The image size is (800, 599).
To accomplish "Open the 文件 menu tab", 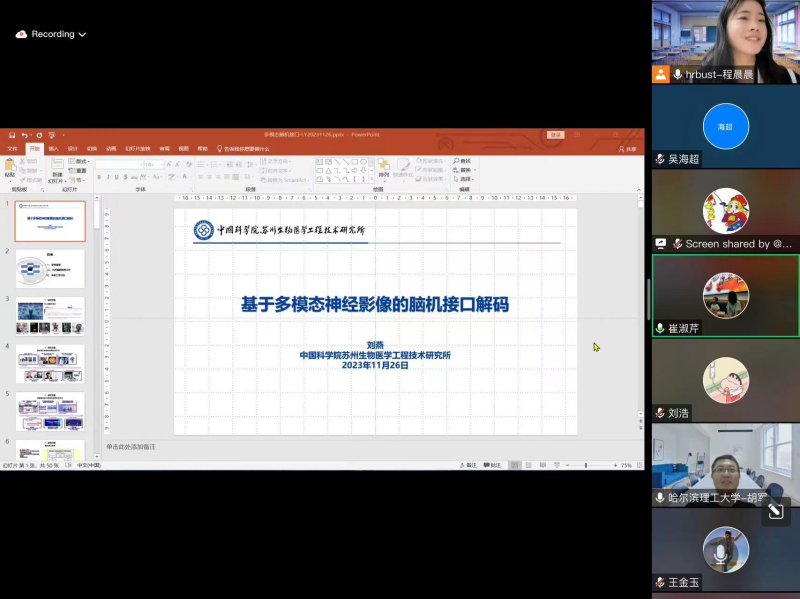I will pyautogui.click(x=13, y=148).
